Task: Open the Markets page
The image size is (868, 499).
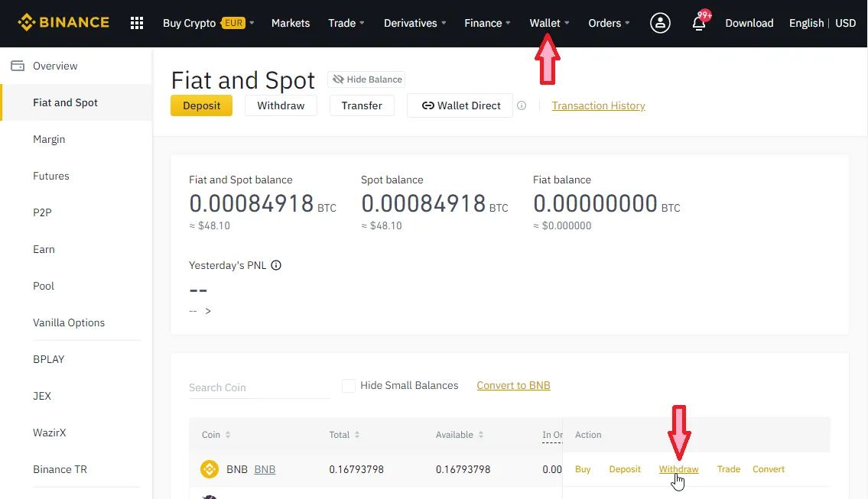Action: coord(291,23)
